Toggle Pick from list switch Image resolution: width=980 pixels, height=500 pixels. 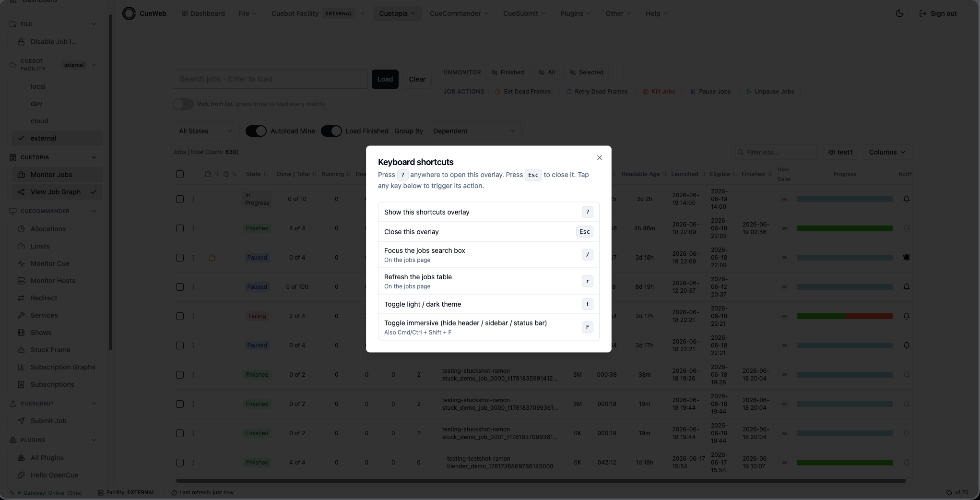point(183,104)
